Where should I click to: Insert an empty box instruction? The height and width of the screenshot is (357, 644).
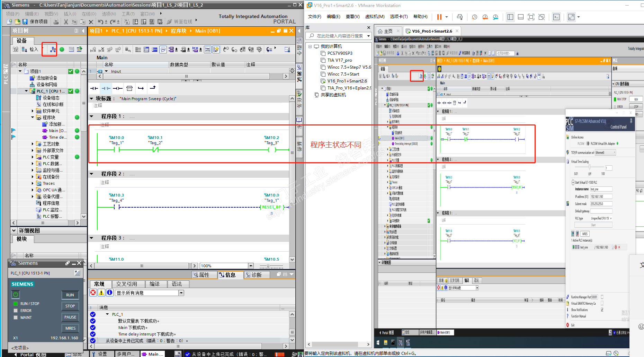pos(129,88)
